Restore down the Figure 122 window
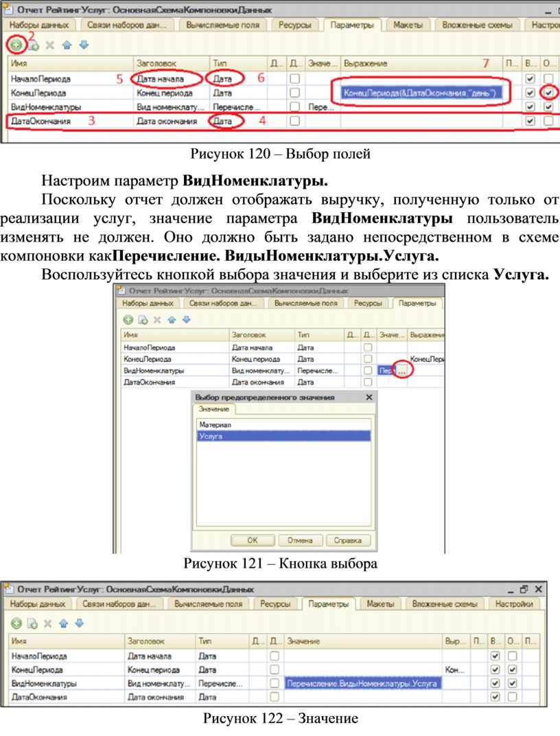The height and width of the screenshot is (736, 560). (x=524, y=588)
